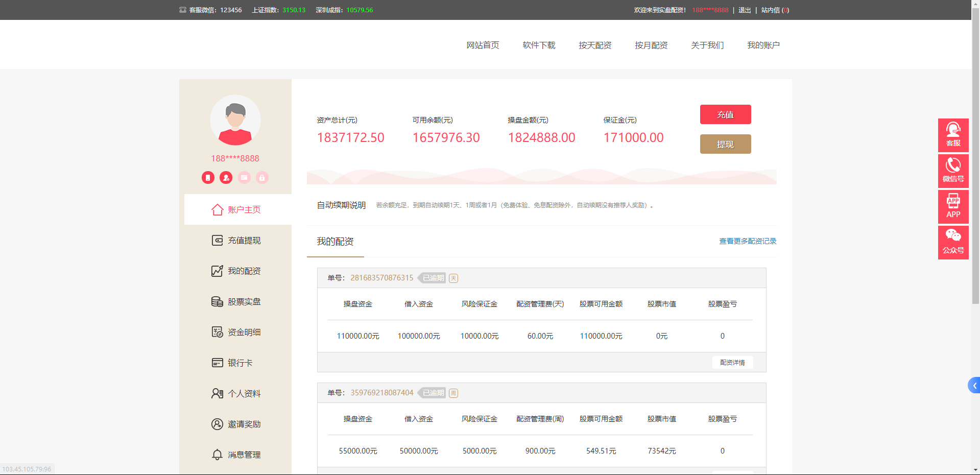Click the vertical page scrollbar

(x=975, y=153)
